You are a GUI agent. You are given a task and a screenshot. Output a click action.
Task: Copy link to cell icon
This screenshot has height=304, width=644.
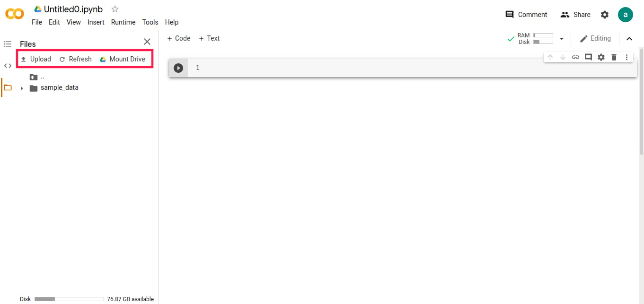point(575,57)
